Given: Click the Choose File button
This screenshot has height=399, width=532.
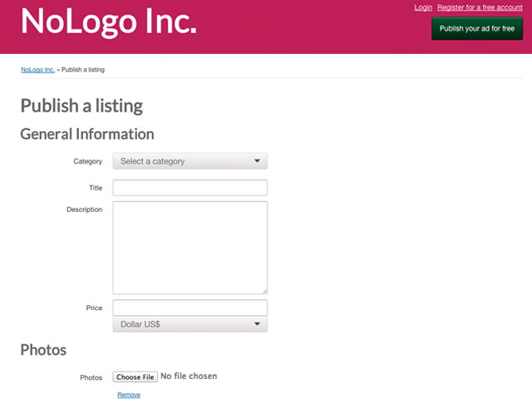Looking at the screenshot, I should 135,377.
